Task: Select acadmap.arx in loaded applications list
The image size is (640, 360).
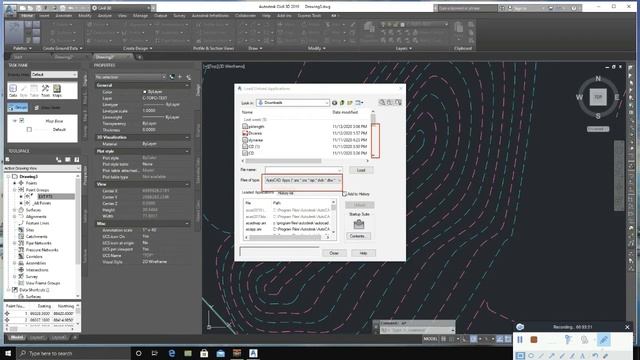Action: pyautogui.click(x=256, y=223)
